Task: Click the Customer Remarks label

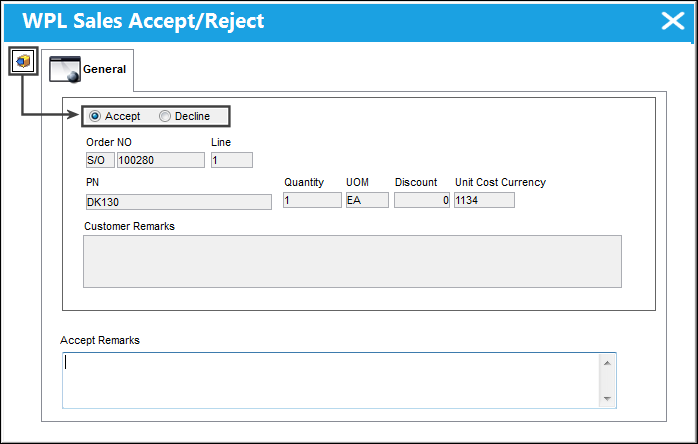Action: (x=130, y=226)
